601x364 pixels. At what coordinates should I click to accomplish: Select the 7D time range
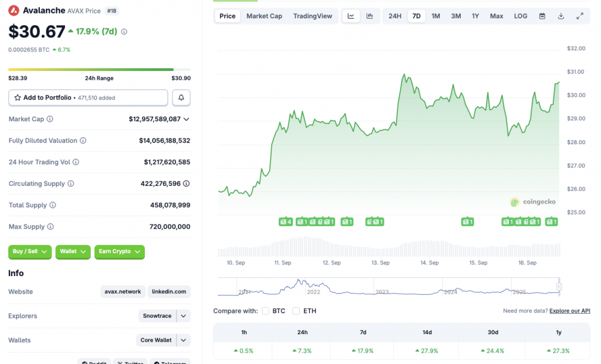pos(416,16)
